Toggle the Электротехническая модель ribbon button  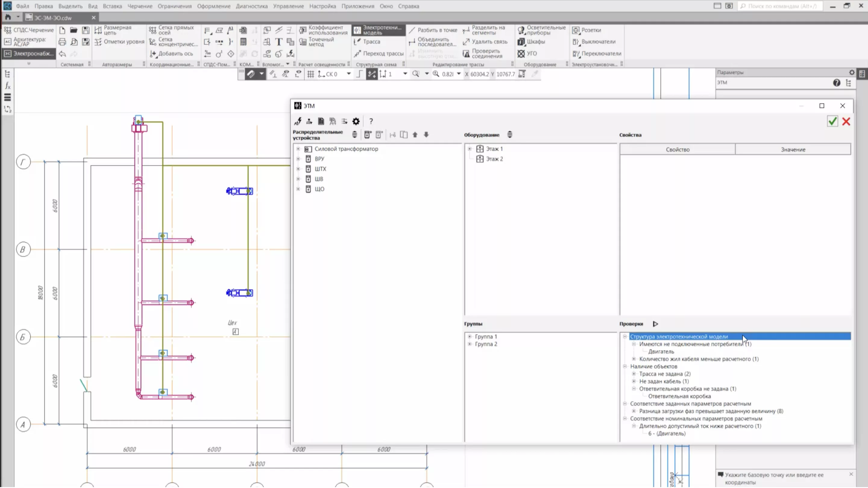pos(378,30)
